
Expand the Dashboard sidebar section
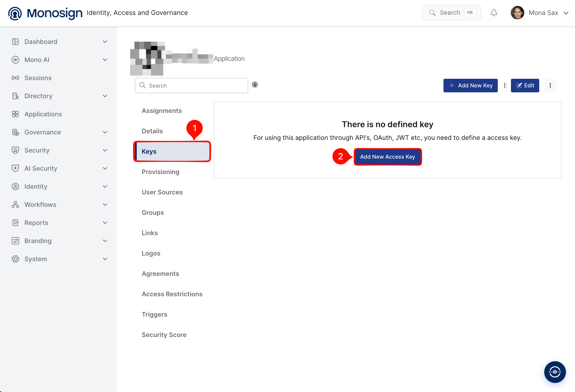click(x=105, y=42)
